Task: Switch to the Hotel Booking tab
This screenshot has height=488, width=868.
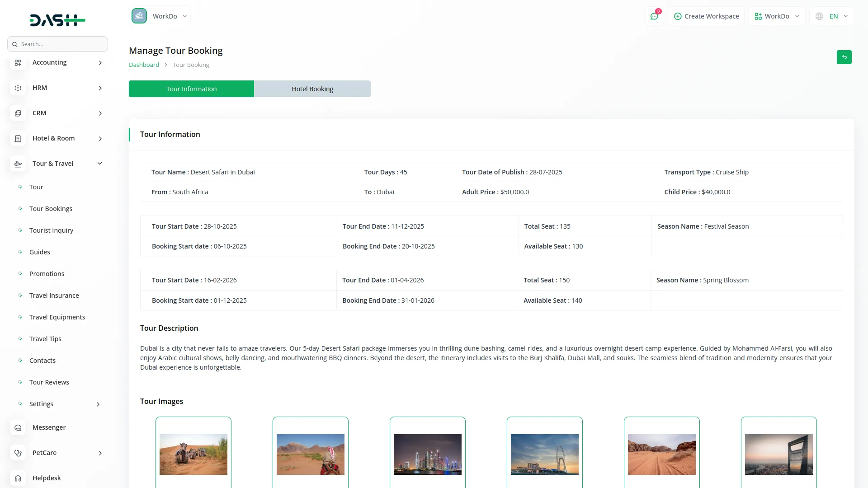Action: pos(312,89)
